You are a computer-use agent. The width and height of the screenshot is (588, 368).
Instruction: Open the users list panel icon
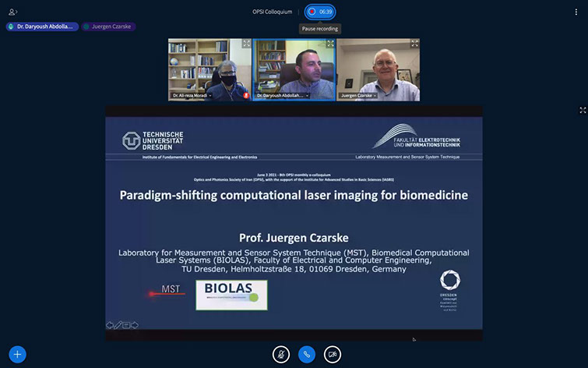coord(12,12)
